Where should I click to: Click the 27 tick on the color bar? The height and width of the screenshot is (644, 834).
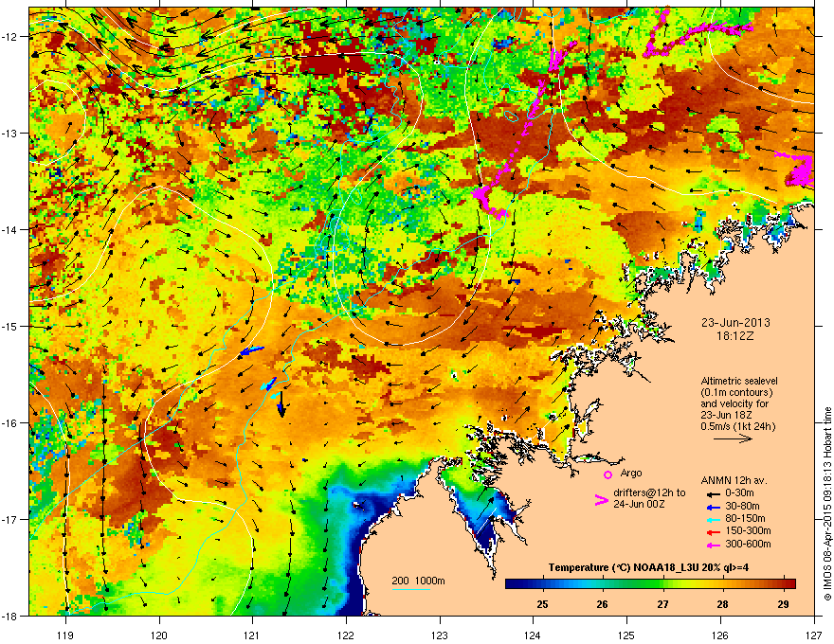[662, 604]
